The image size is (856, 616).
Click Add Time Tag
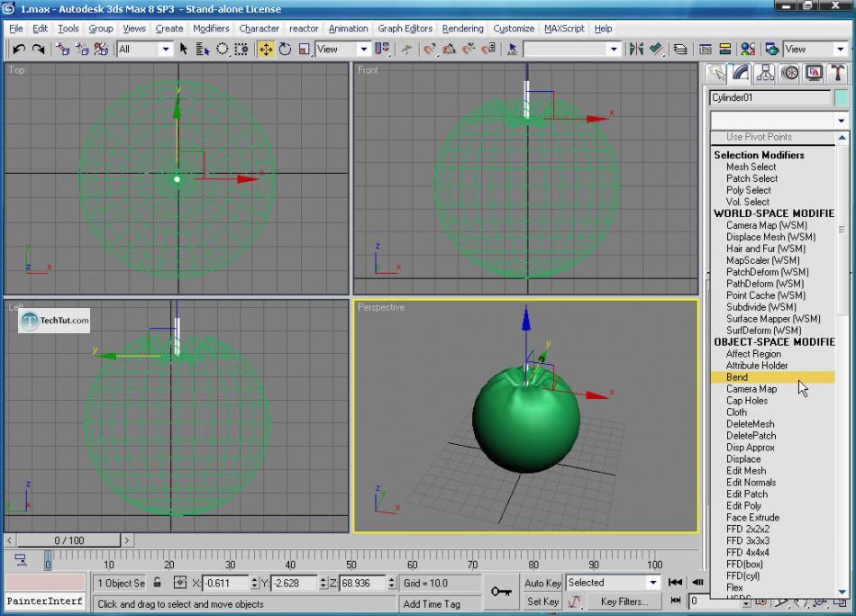[x=432, y=604]
